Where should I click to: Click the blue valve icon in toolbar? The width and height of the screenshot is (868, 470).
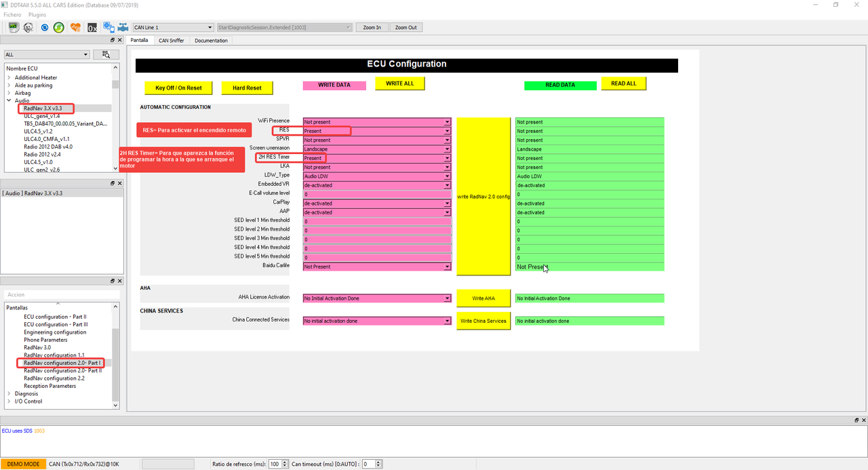tap(123, 28)
